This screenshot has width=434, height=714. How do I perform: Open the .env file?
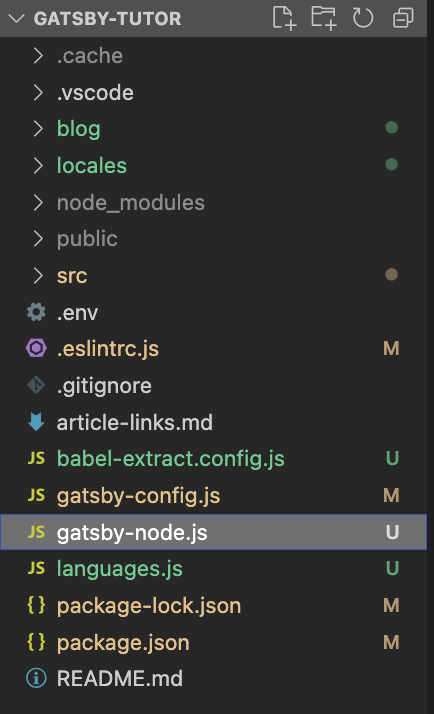[x=77, y=313]
